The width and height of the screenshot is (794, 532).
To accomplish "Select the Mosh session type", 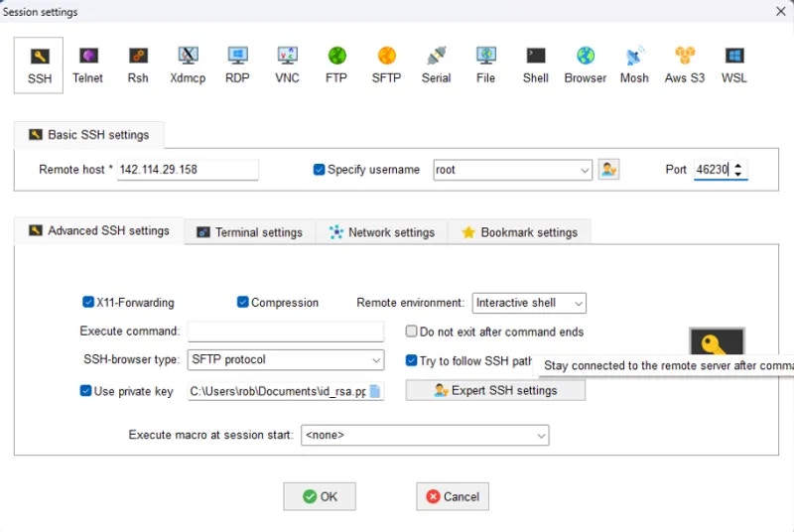I will tap(634, 66).
